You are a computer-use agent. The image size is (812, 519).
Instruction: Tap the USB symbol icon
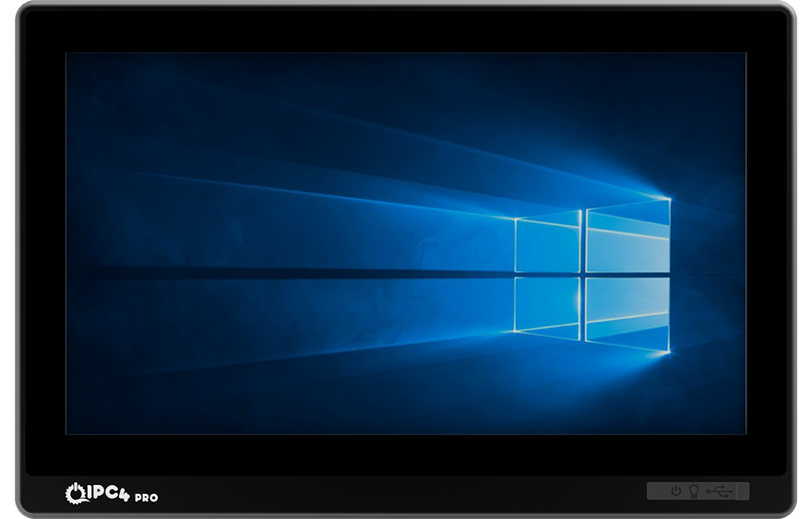point(720,490)
